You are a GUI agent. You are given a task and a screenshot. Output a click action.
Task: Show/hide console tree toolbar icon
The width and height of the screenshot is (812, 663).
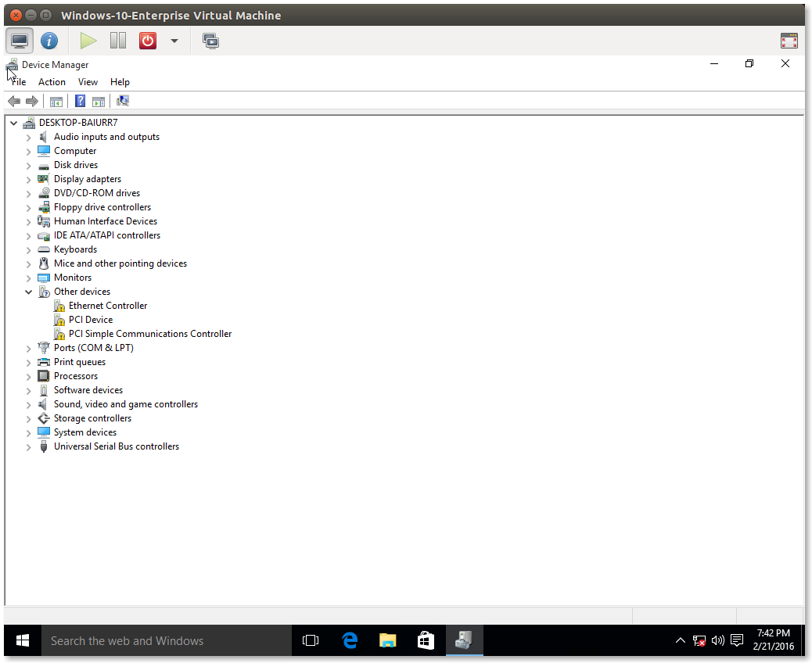[x=56, y=102]
